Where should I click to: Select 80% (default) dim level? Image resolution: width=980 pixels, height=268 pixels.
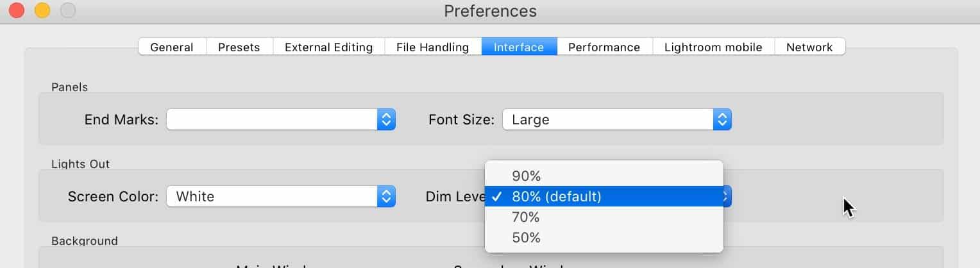point(604,196)
